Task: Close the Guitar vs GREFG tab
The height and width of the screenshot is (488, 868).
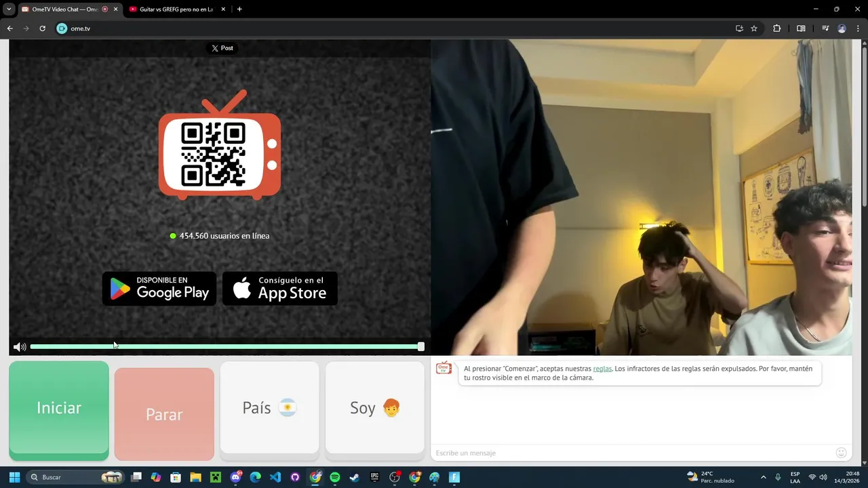Action: click(x=224, y=9)
